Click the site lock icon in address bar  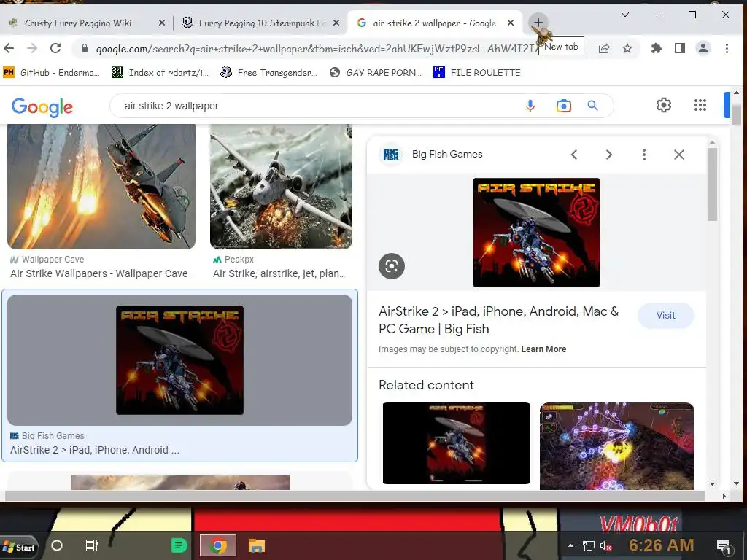pyautogui.click(x=85, y=48)
